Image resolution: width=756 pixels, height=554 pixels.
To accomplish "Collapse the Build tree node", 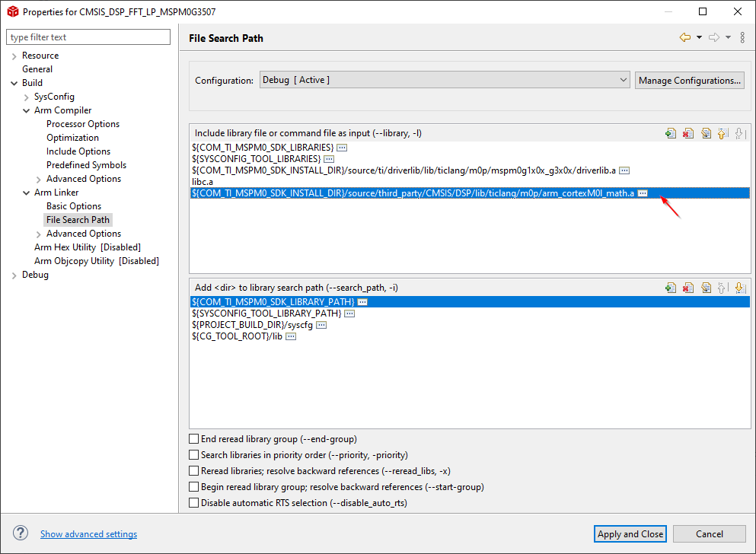I will tap(14, 84).
